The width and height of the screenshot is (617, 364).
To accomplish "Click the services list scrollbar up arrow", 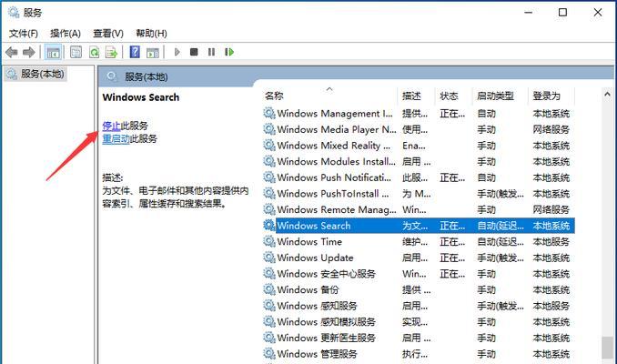I will coord(607,94).
